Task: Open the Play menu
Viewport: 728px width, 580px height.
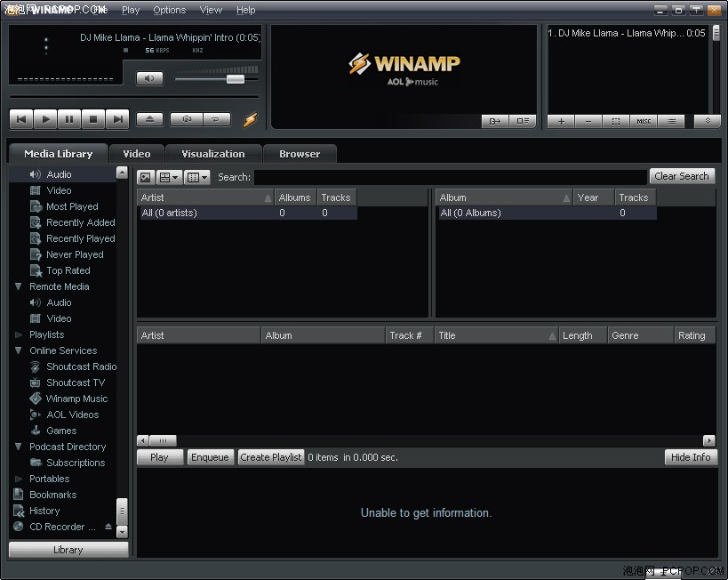Action: point(131,10)
